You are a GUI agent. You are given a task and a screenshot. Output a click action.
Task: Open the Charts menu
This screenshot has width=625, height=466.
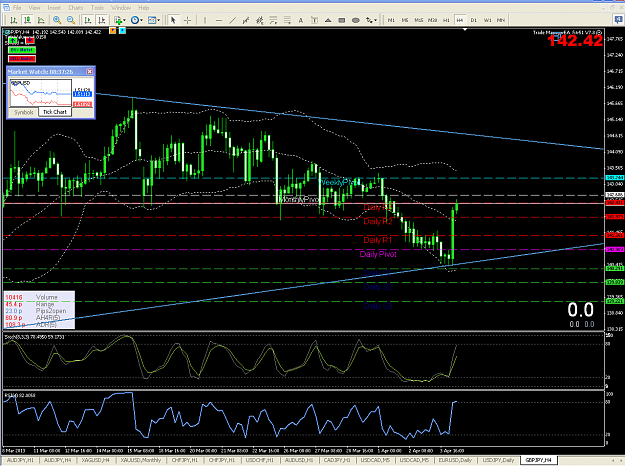click(76, 8)
